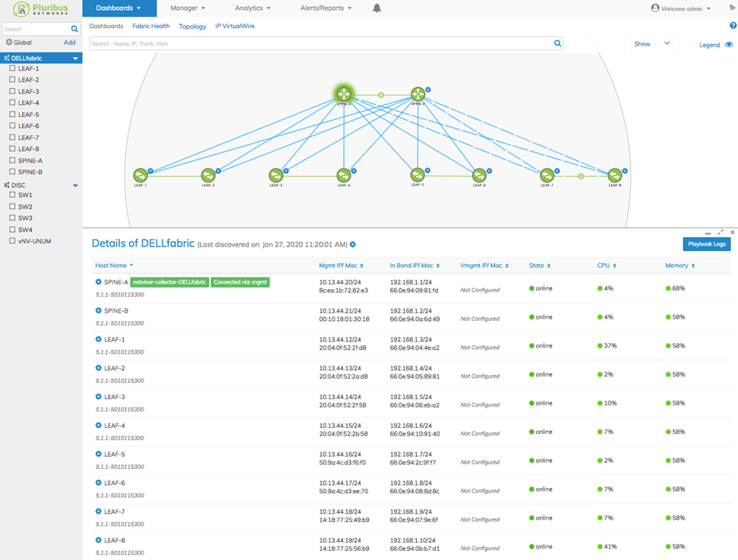Click the Connected via: mgmt tag

[x=240, y=282]
